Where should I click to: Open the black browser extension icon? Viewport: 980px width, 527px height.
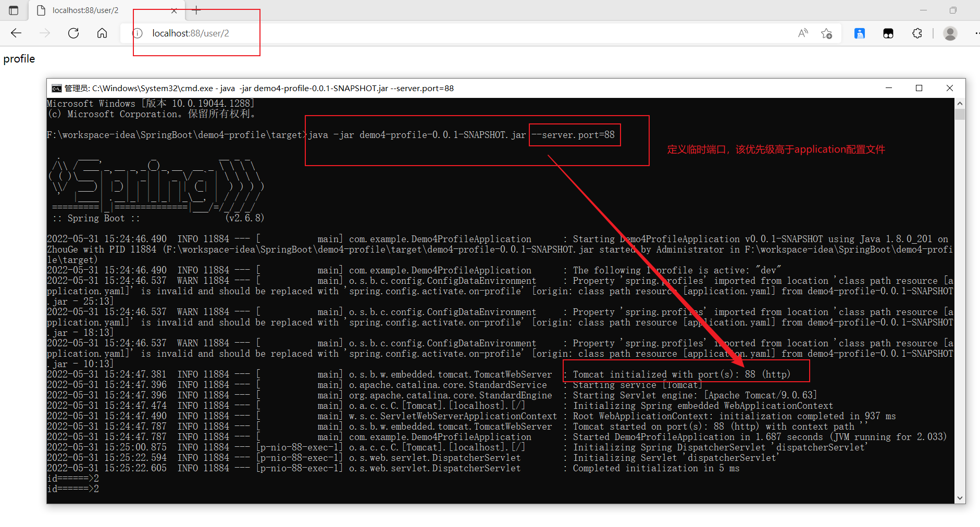[888, 33]
